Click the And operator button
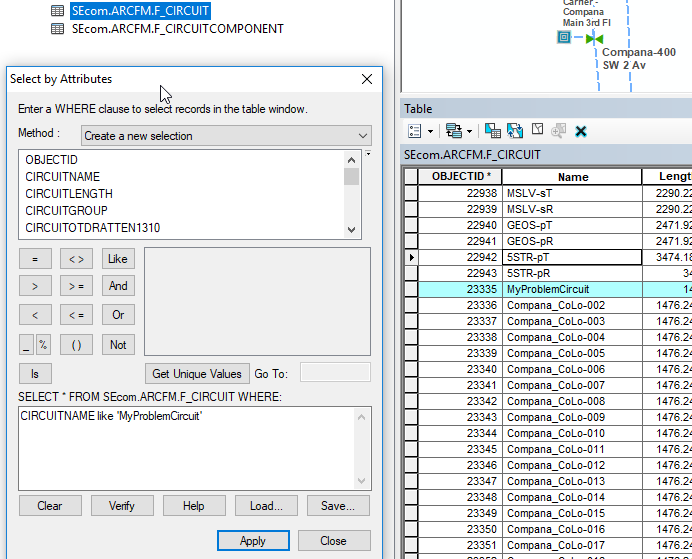Viewport: 692px width, 559px height. point(118,286)
